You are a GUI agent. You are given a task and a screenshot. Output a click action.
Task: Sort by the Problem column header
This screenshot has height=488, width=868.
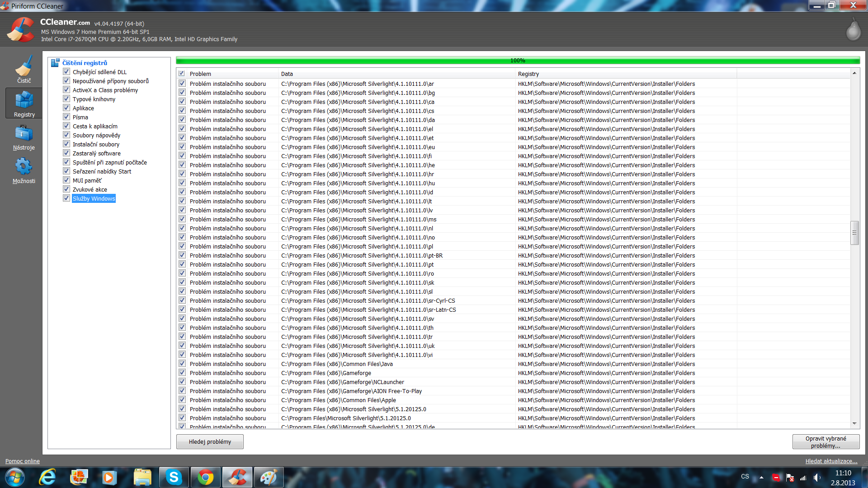click(233, 74)
